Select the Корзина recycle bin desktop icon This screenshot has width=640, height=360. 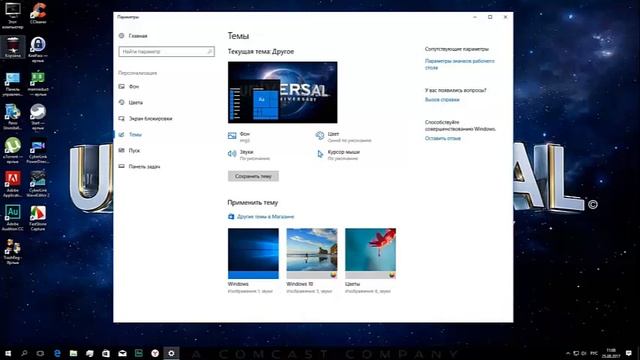[13, 47]
